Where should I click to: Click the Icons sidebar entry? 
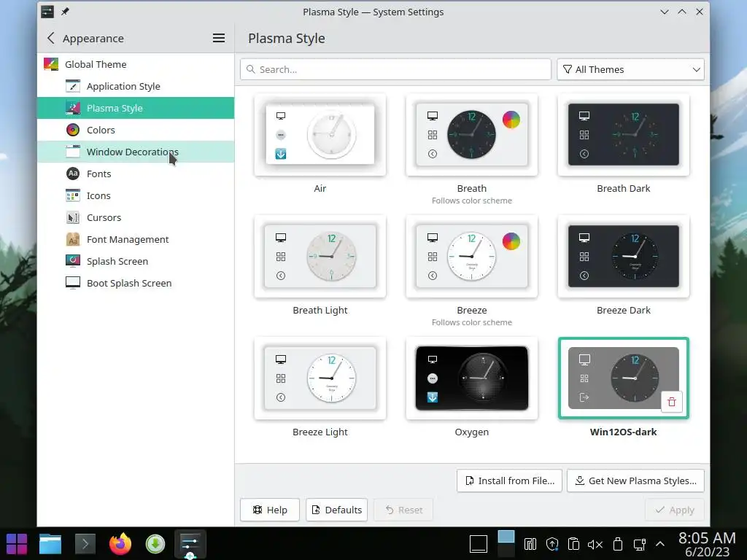click(135, 195)
